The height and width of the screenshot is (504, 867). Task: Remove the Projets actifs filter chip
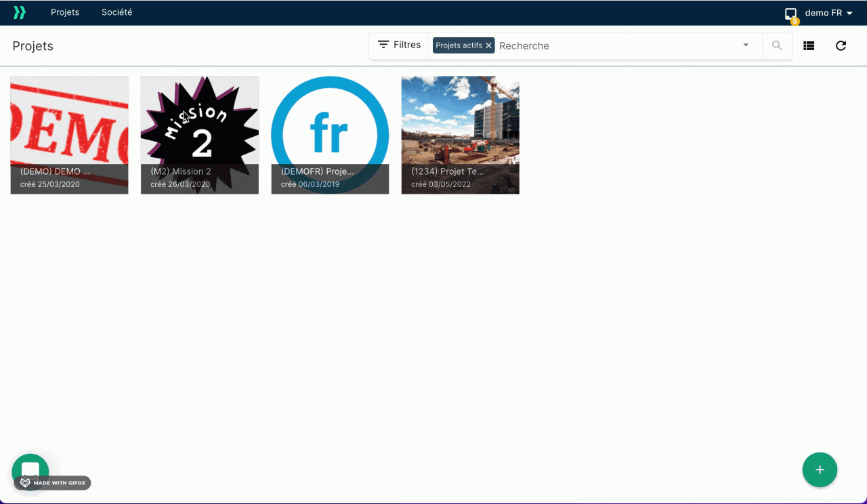click(x=489, y=45)
